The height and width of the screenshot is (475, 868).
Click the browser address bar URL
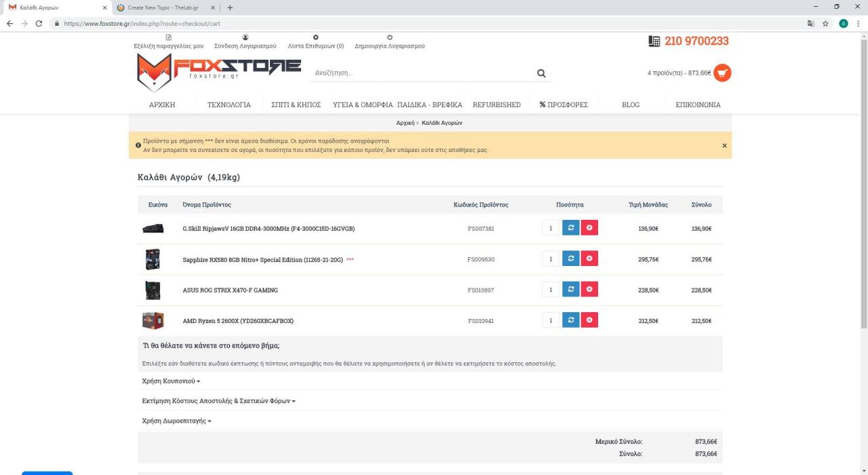[142, 23]
